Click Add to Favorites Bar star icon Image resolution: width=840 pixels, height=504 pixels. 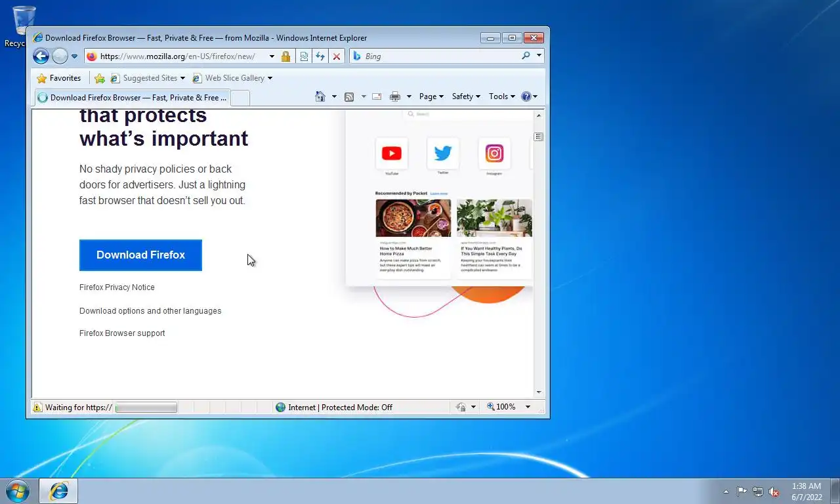click(100, 78)
